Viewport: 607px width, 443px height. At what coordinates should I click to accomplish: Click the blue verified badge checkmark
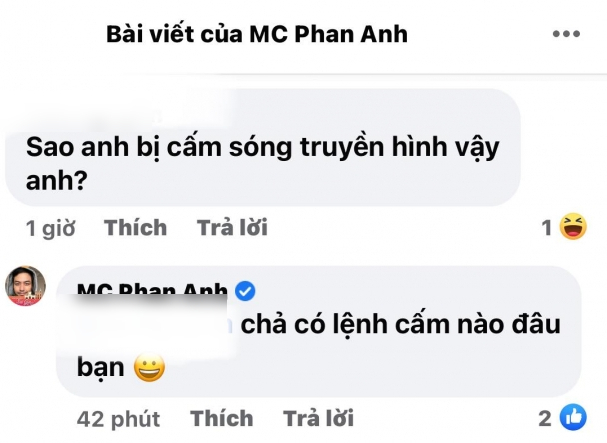pos(245,291)
